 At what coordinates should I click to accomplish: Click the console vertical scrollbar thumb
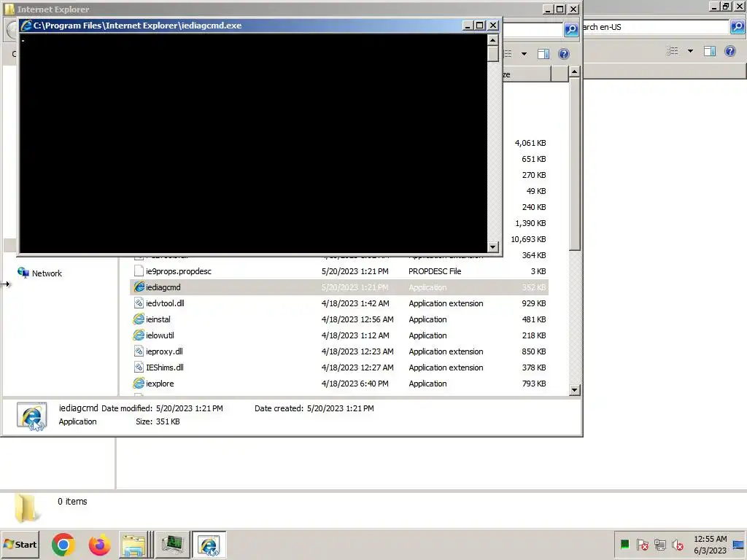tap(492, 54)
